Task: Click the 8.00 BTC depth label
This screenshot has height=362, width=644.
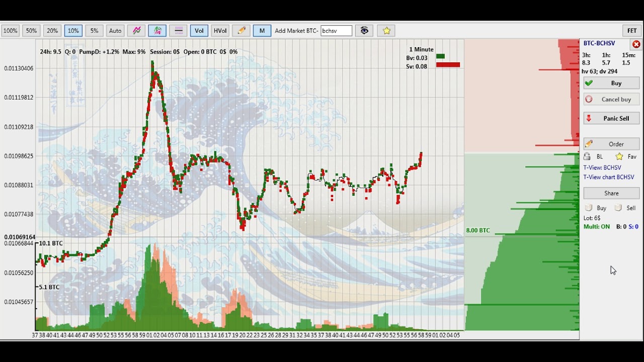Action: [x=478, y=230]
